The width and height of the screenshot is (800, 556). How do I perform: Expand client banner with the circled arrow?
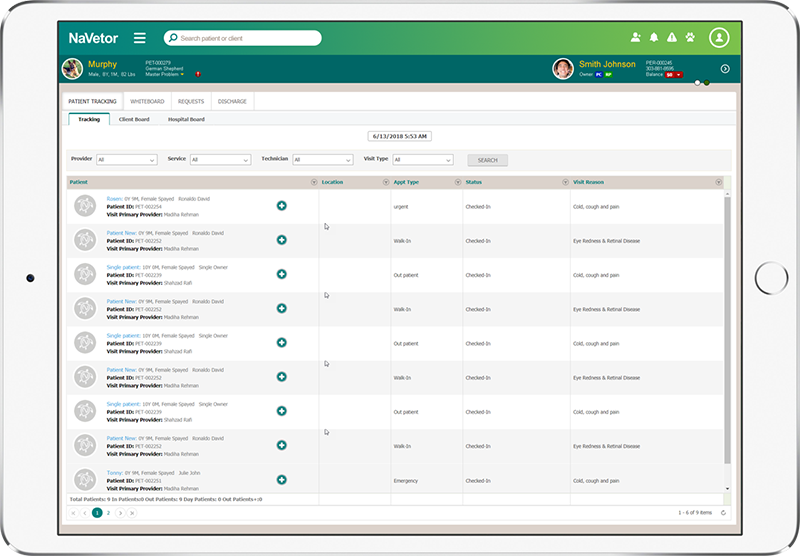[724, 69]
